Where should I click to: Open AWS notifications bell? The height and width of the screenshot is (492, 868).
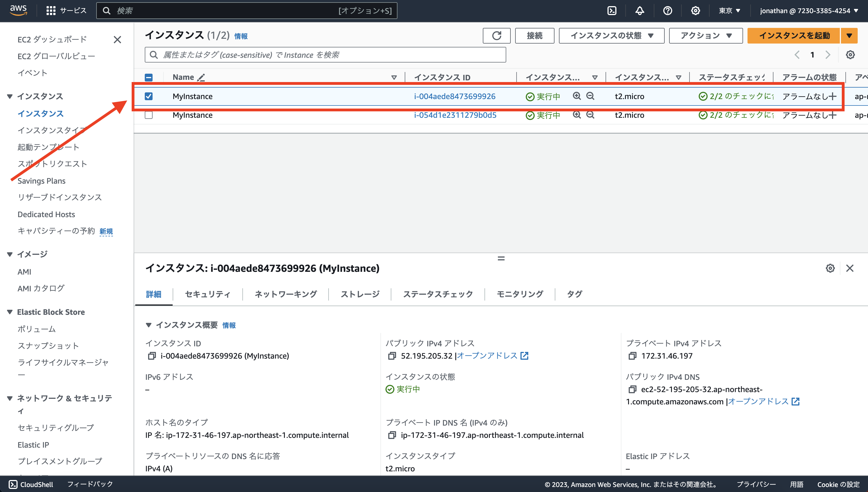(639, 11)
